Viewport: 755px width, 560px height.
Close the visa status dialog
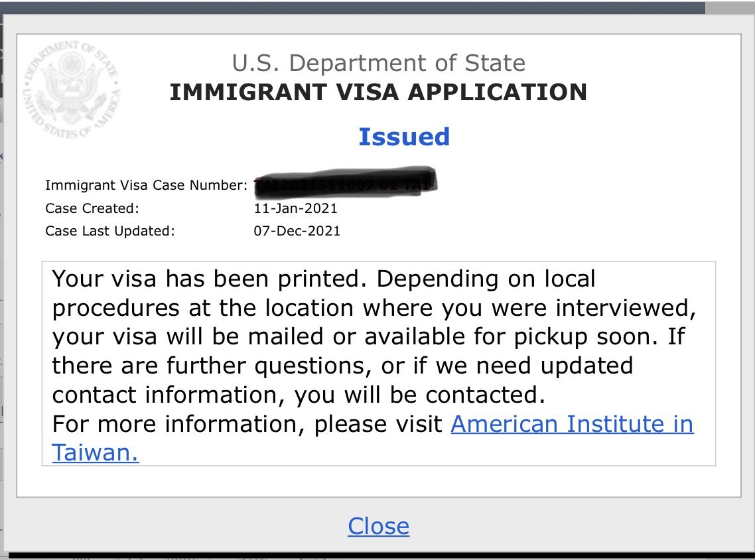pos(378,526)
